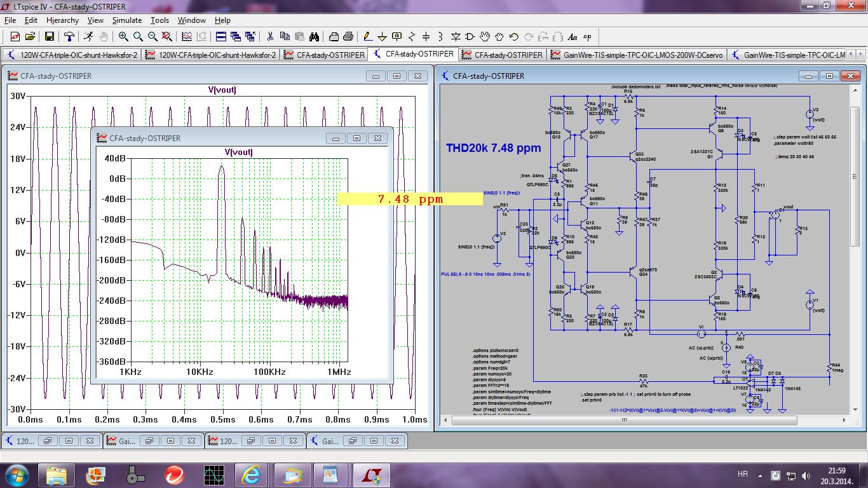Select the Draw Wire pencil tool
The image size is (868, 488).
coord(368,37)
